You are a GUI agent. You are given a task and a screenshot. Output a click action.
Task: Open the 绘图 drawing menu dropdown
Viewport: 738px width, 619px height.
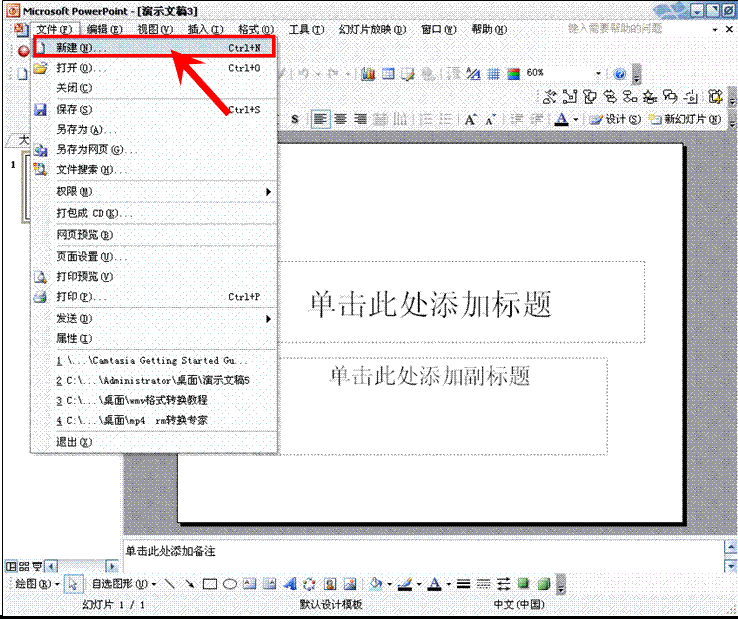coord(37,584)
